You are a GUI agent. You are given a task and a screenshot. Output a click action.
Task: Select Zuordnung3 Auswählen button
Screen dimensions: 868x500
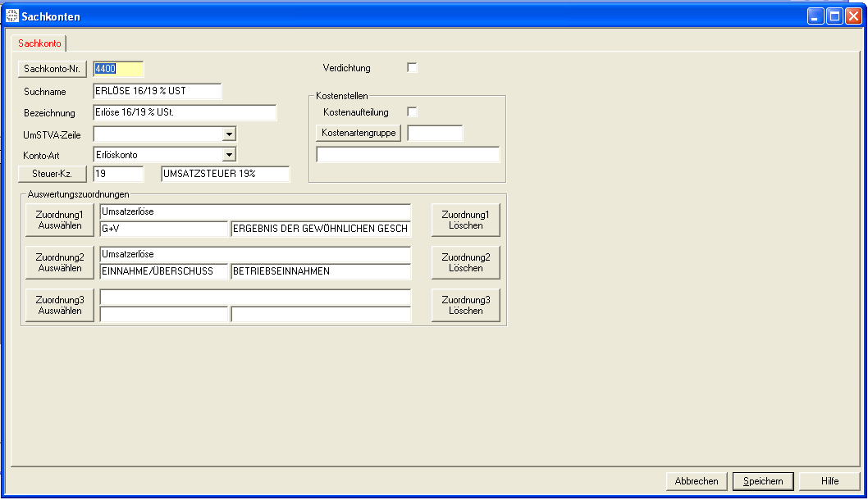tap(59, 305)
